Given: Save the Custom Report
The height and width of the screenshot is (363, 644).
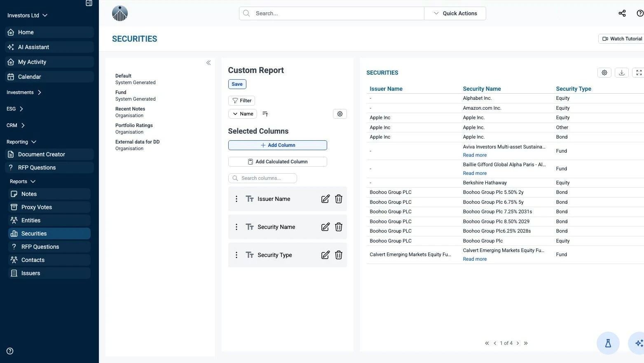Looking at the screenshot, I should (x=237, y=84).
